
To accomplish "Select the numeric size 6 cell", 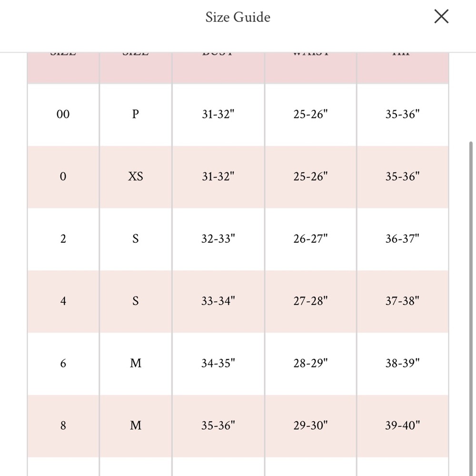I will (x=63, y=364).
